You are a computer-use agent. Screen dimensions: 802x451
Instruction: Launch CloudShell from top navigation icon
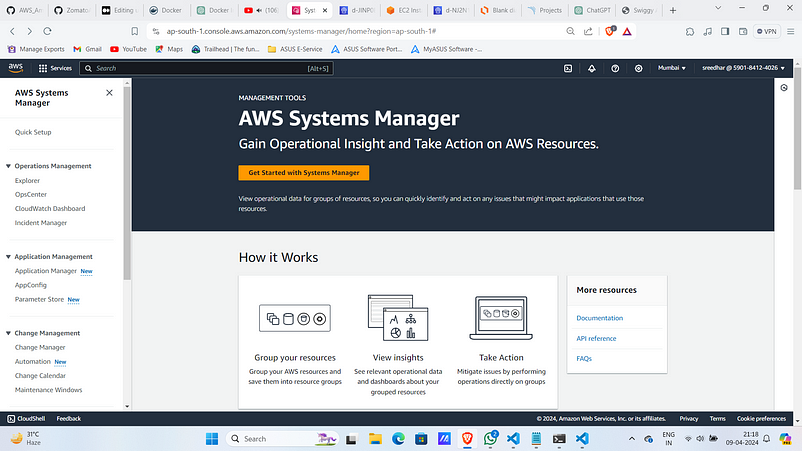568,68
